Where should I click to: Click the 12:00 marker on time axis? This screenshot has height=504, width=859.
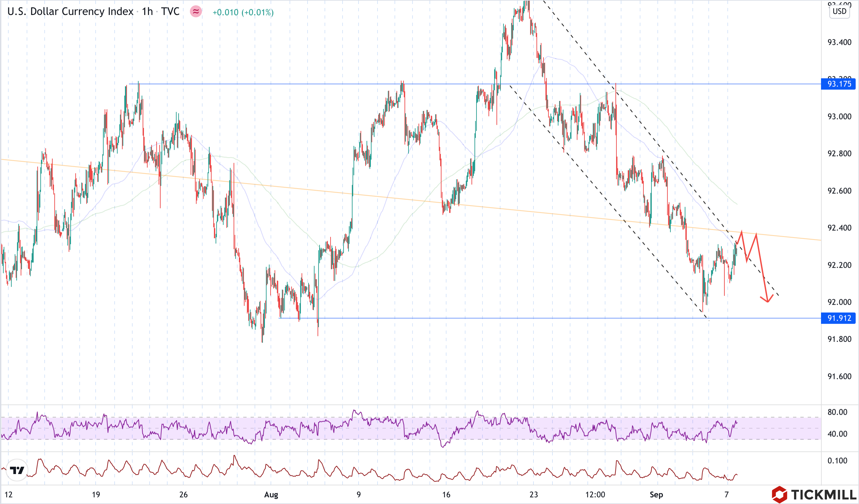coord(595,494)
